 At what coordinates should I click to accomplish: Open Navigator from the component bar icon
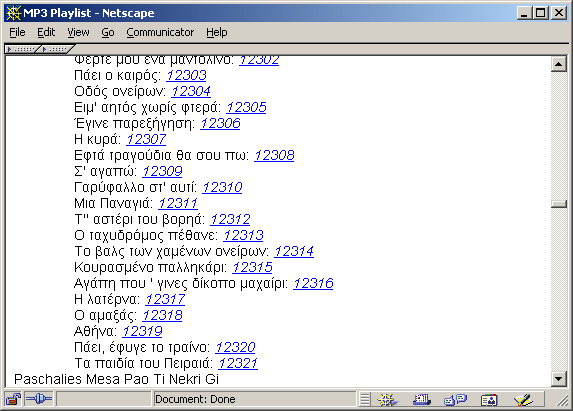click(x=387, y=399)
